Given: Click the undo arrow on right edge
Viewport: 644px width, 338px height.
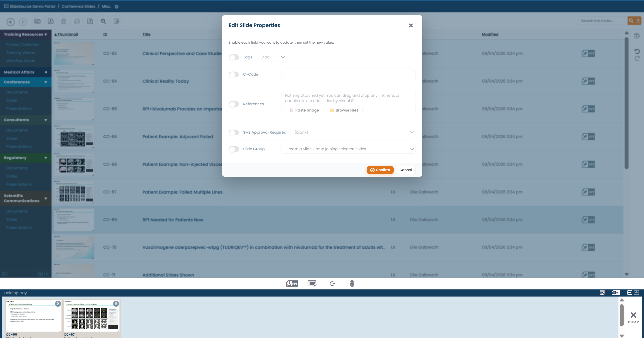Looking at the screenshot, I should [637, 51].
